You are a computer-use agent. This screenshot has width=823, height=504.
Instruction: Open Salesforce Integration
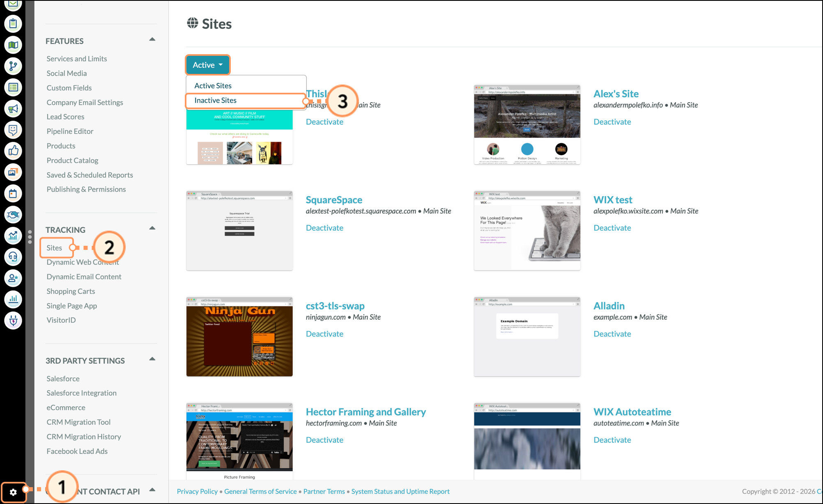[82, 393]
